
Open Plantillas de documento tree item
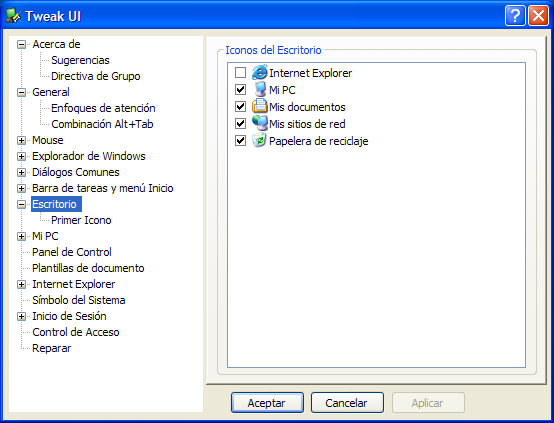coord(88,268)
